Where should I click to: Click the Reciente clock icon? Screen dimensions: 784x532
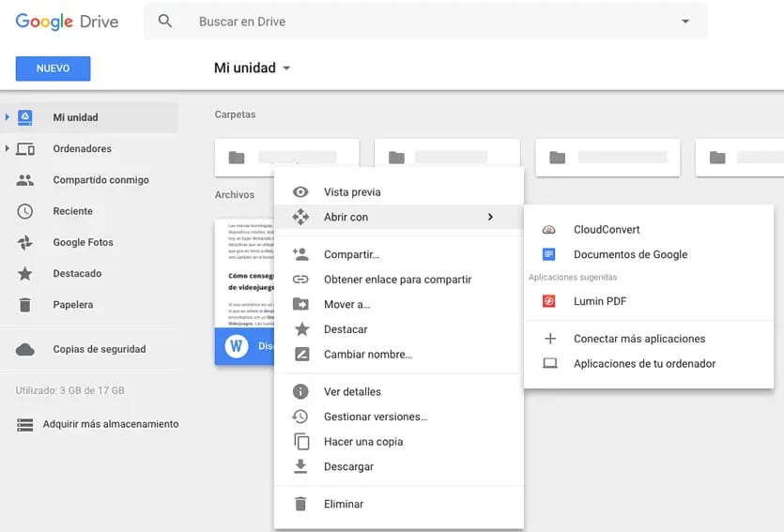click(x=25, y=211)
